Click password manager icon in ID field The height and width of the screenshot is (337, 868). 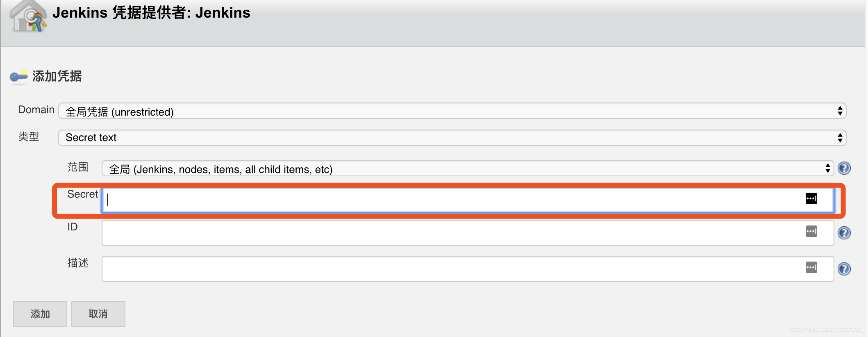pyautogui.click(x=811, y=231)
